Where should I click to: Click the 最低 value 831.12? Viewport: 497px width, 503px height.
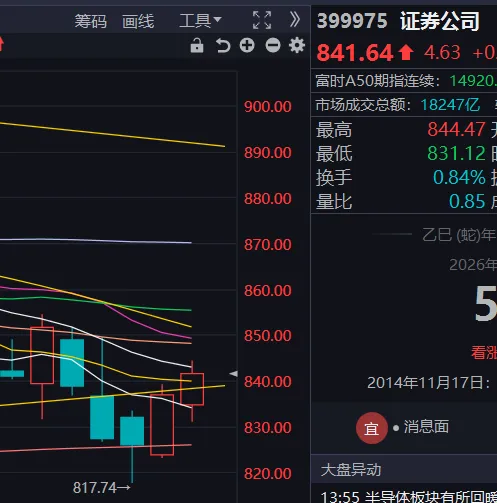[456, 153]
